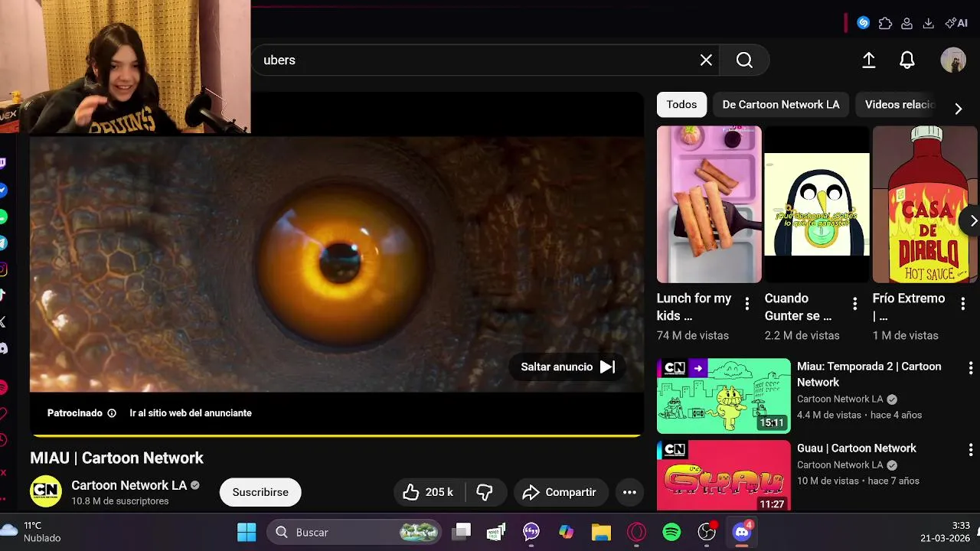Open Task View on the taskbar
The width and height of the screenshot is (980, 551).
pos(461,532)
